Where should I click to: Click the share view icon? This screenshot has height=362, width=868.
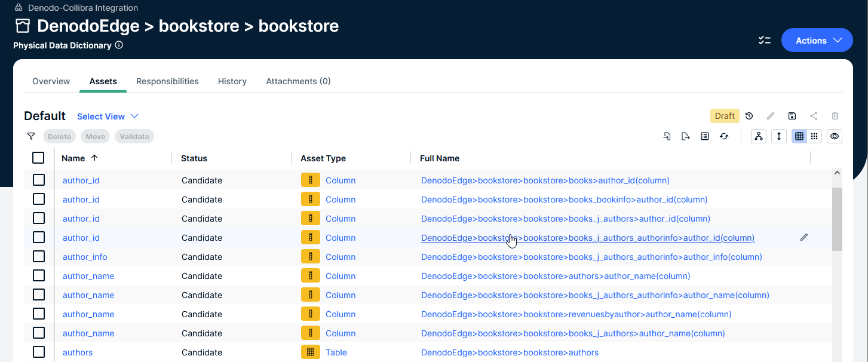click(x=814, y=116)
